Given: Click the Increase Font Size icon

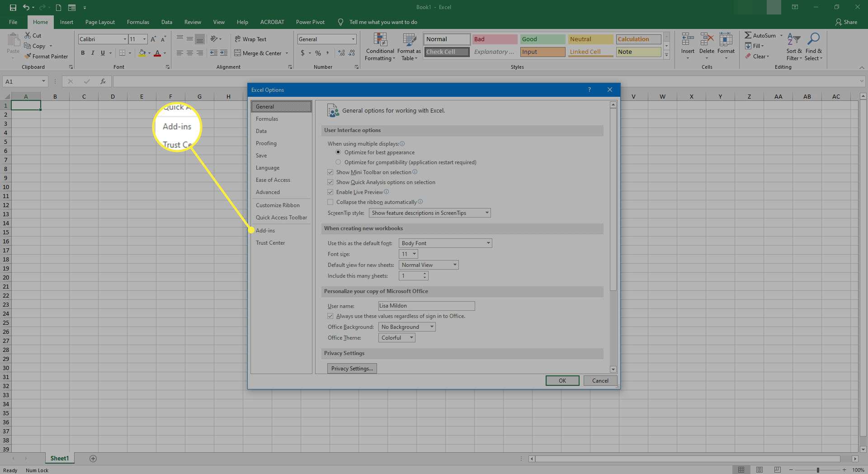Looking at the screenshot, I should pos(153,39).
